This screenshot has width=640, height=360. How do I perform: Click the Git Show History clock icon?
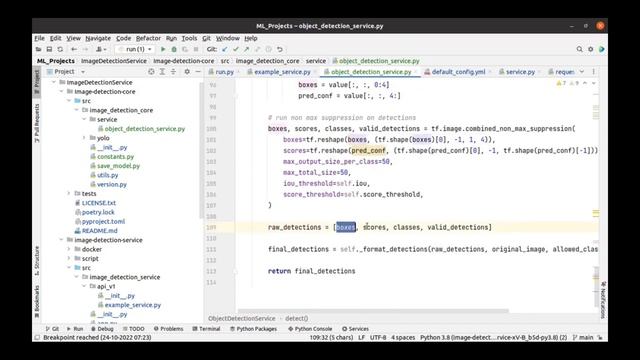269,49
